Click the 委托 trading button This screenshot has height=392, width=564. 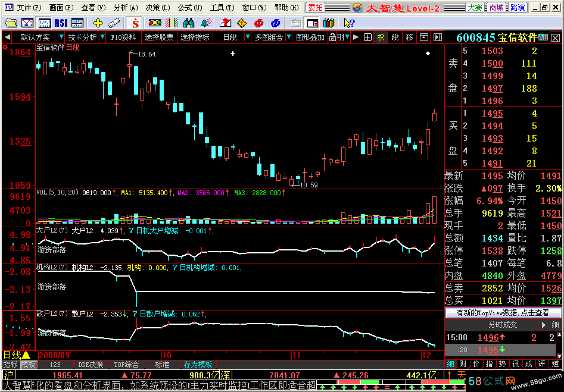tap(315, 8)
